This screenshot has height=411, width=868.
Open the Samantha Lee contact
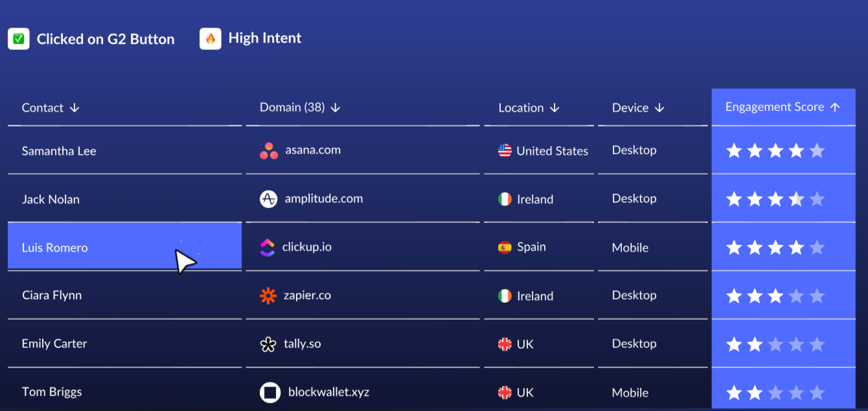[x=59, y=151]
